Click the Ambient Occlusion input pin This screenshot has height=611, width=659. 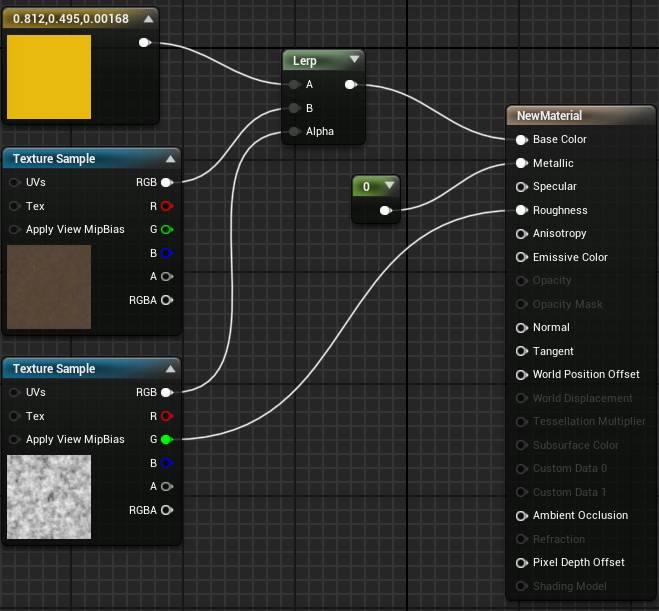click(x=522, y=516)
